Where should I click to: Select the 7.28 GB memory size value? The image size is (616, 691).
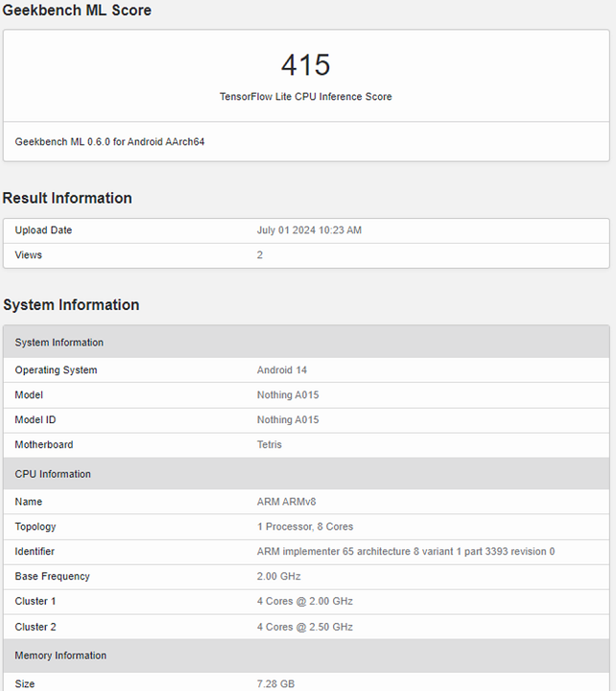point(275,684)
